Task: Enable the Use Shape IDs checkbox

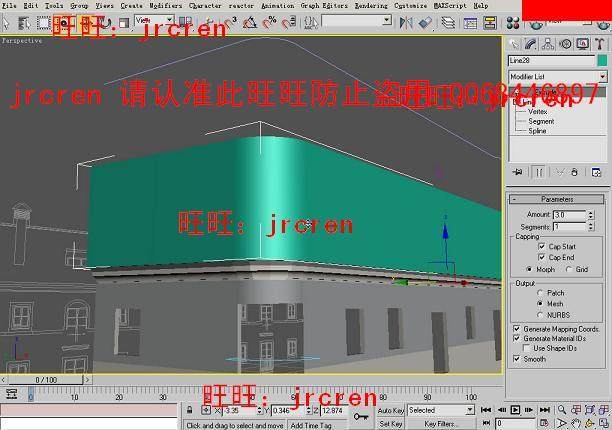Action: (527, 348)
